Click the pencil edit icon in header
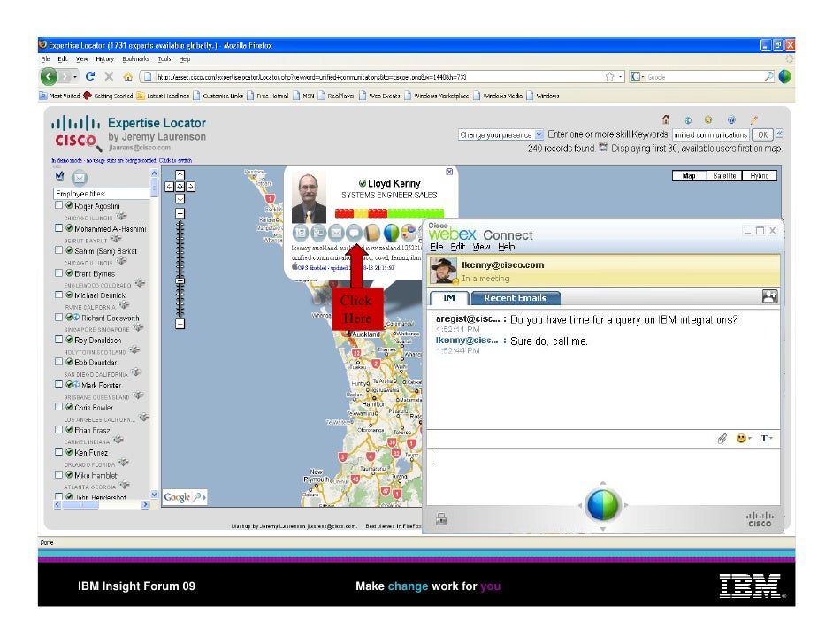833x644 pixels. (753, 119)
